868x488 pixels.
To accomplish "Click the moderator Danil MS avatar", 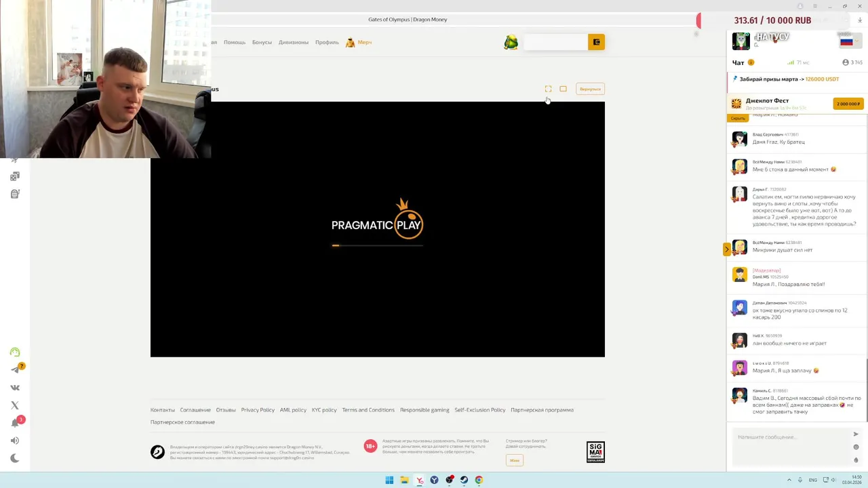I will click(x=740, y=274).
